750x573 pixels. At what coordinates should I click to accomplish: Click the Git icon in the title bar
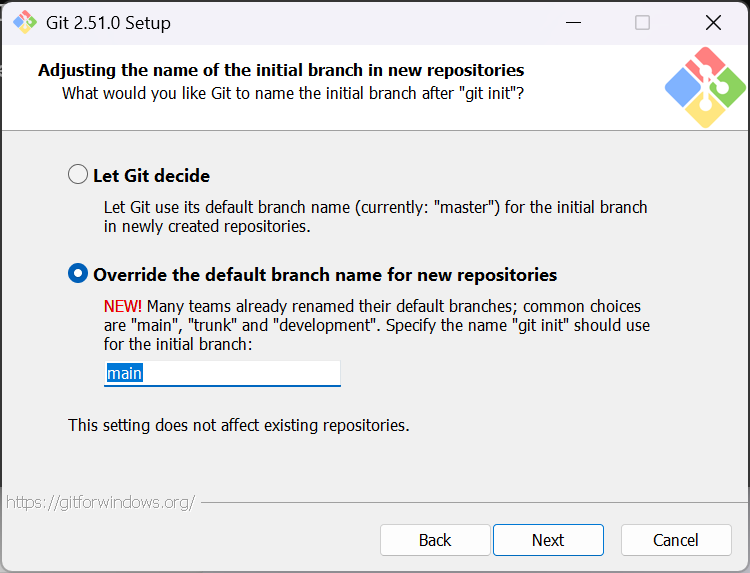click(x=25, y=22)
